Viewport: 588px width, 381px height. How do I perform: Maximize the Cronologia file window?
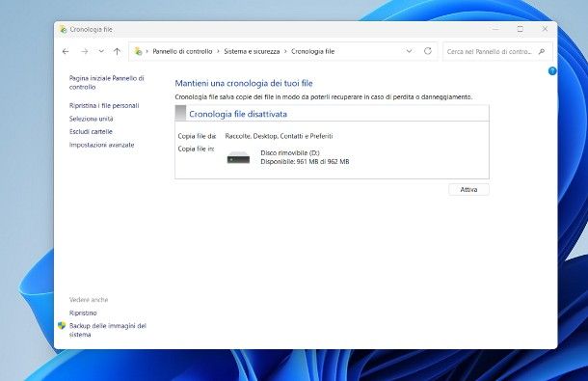click(x=521, y=29)
